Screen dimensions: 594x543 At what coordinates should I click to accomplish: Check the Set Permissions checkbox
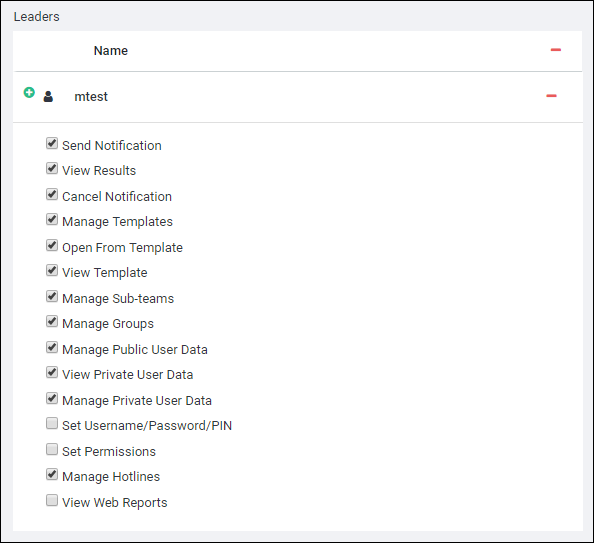52,449
